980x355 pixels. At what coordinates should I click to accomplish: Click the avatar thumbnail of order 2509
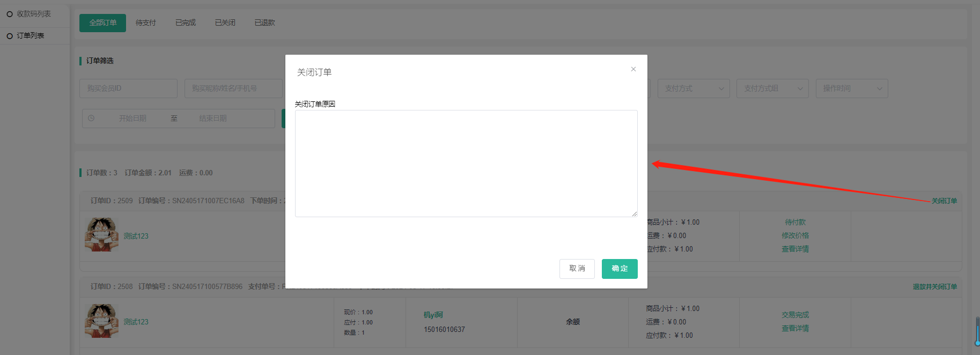pyautogui.click(x=101, y=235)
